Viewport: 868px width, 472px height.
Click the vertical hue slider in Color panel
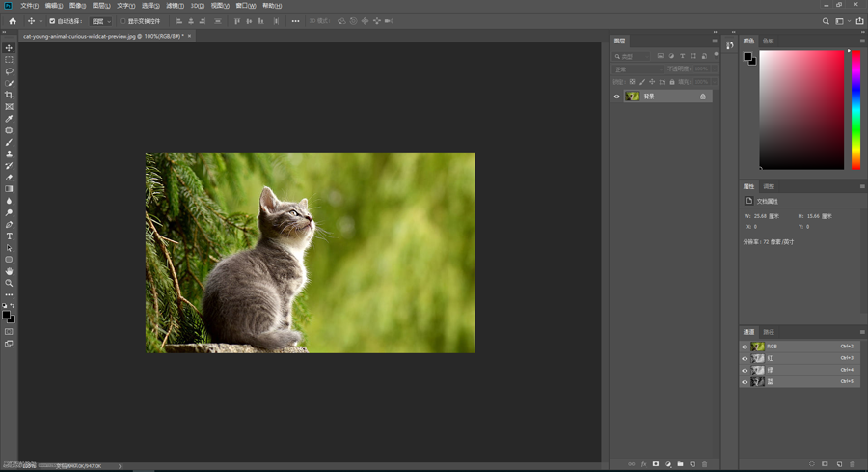click(x=855, y=110)
